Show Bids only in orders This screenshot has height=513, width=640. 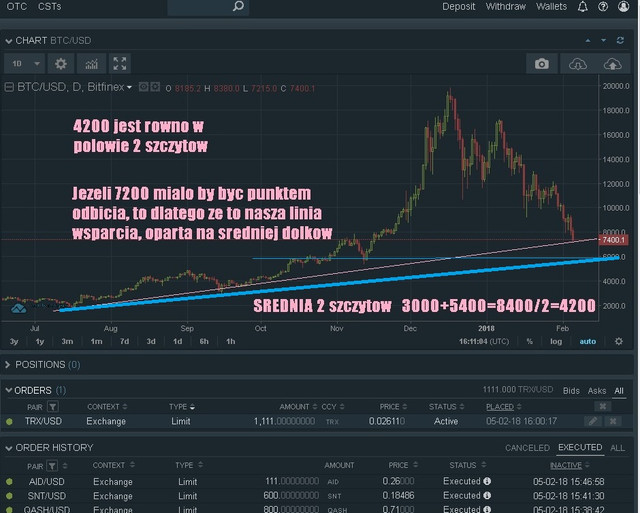pos(571,391)
